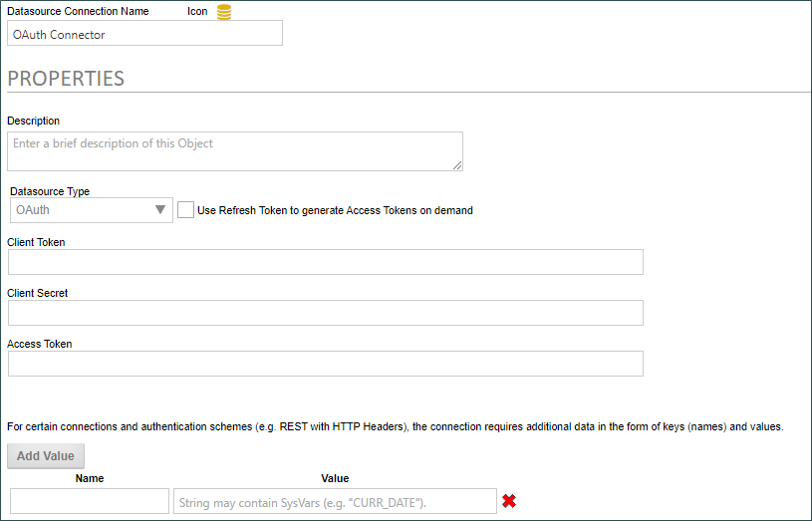Select the Client Token input field
Screen dimensions: 812x521
[x=326, y=262]
